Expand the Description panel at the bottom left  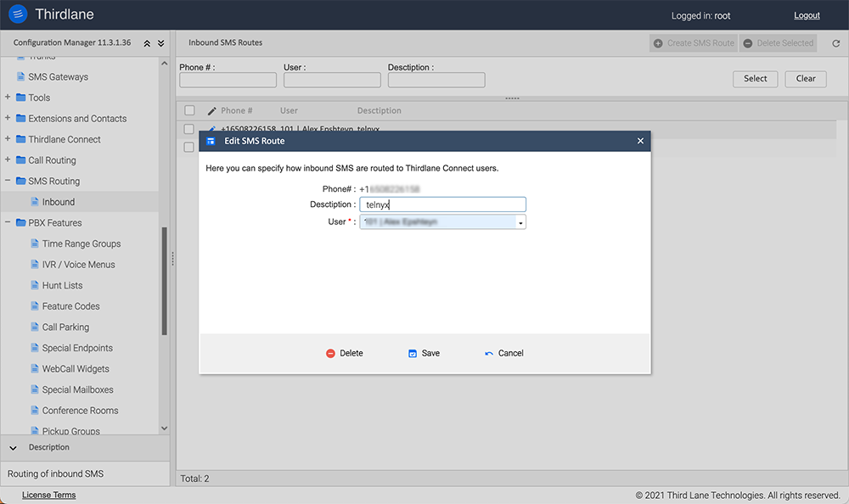coord(13,447)
